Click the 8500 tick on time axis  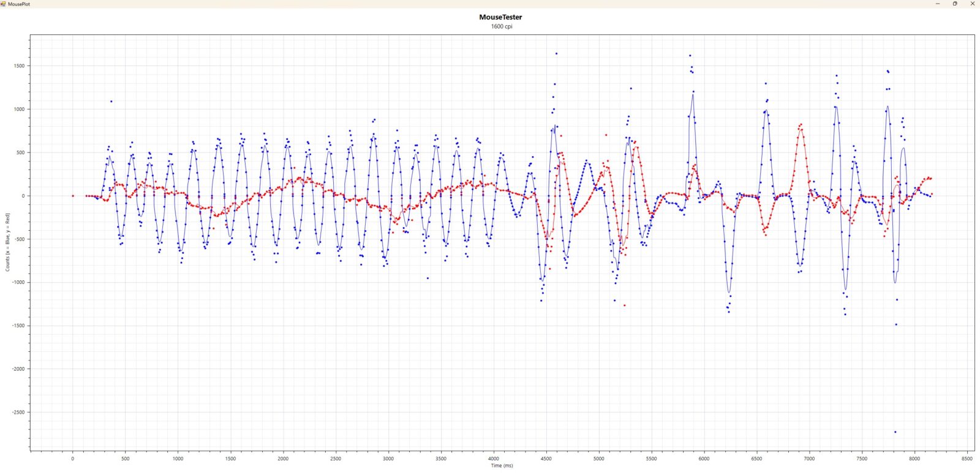(967, 458)
